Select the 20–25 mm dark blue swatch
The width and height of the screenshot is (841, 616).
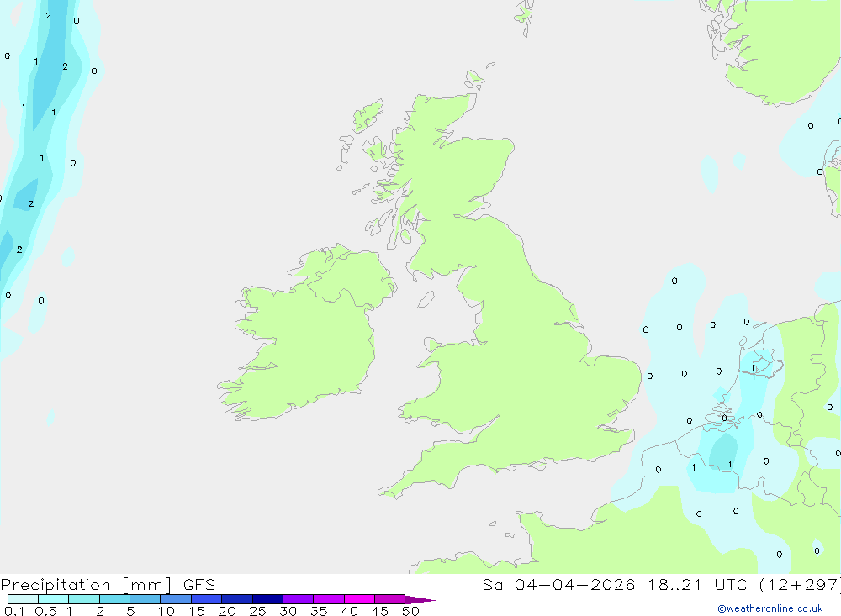236,599
